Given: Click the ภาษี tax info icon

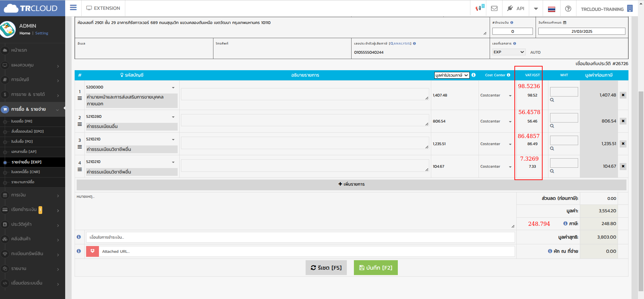Looking at the screenshot, I should pos(565,223).
